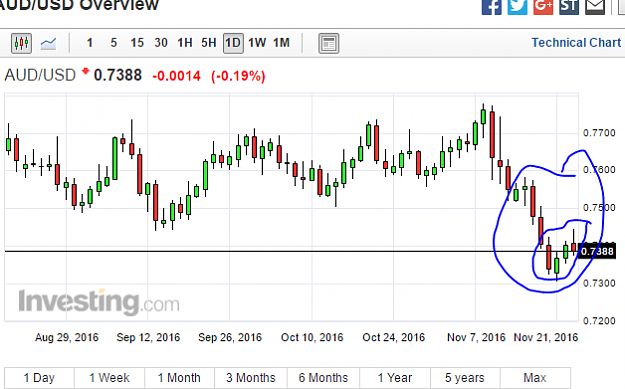Show the 1 Month range

179,377
